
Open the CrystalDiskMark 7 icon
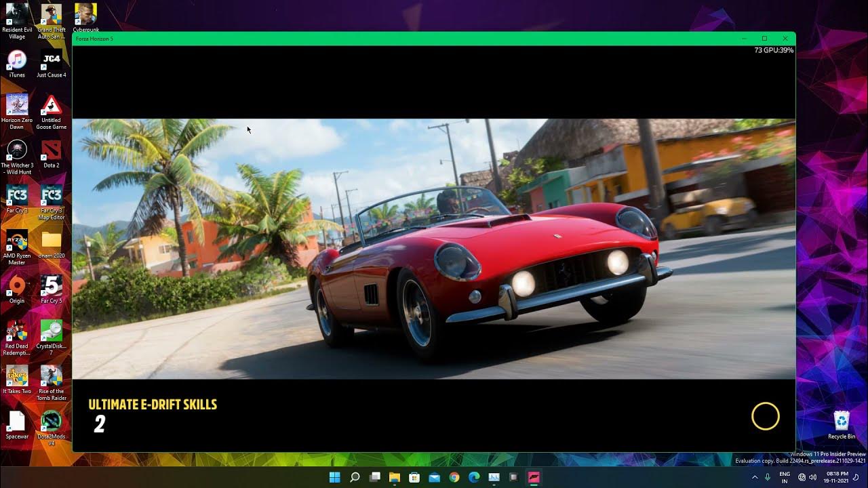click(x=52, y=338)
